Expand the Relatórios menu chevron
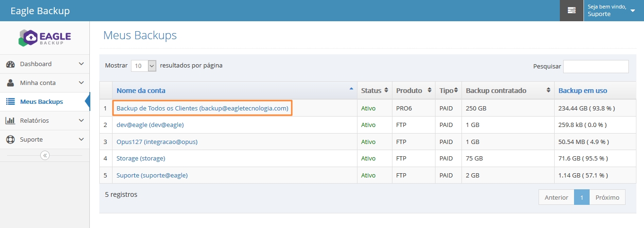Image resolution: width=644 pixels, height=228 pixels. pyautogui.click(x=81, y=121)
